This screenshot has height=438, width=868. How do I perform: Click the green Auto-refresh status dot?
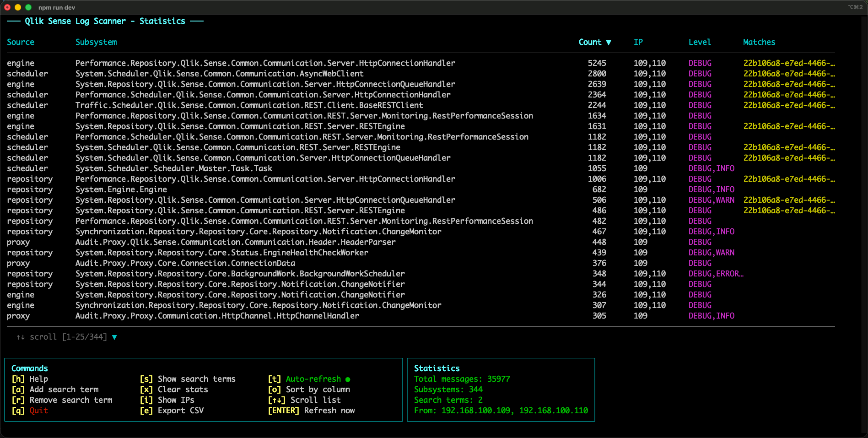348,379
